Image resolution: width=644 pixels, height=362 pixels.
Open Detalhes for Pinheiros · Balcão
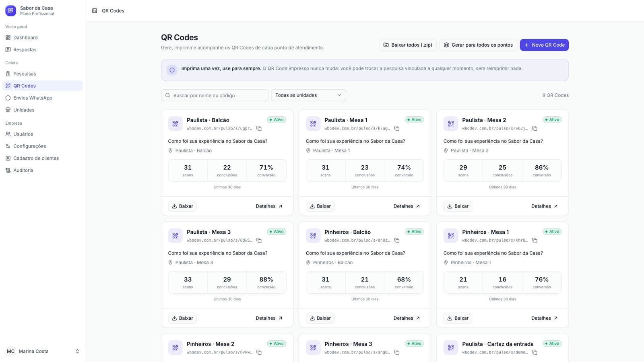coord(407,318)
